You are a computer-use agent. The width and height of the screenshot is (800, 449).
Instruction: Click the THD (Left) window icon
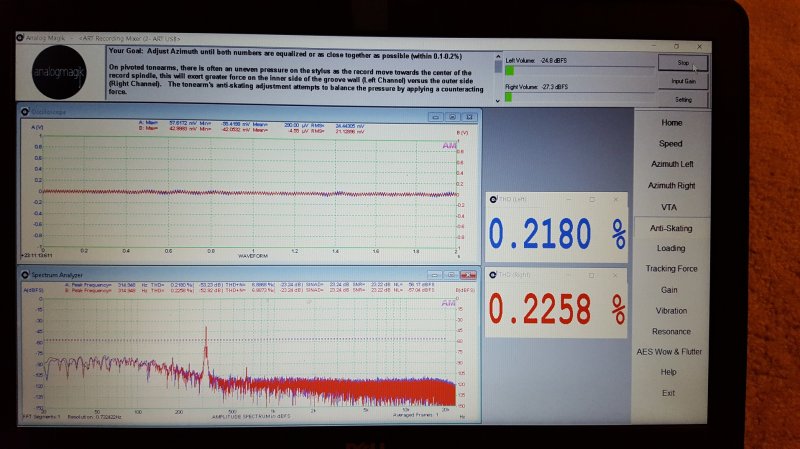(x=493, y=199)
